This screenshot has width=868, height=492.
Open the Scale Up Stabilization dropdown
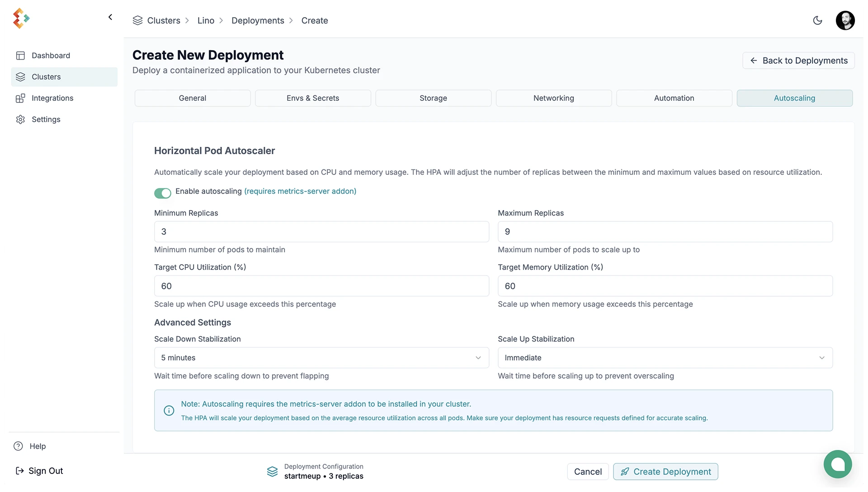click(665, 357)
